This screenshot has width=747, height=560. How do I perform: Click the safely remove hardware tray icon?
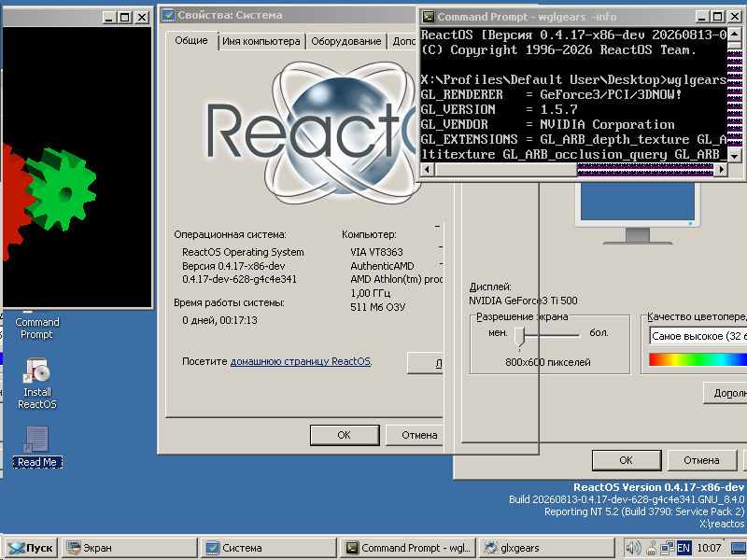click(x=651, y=548)
